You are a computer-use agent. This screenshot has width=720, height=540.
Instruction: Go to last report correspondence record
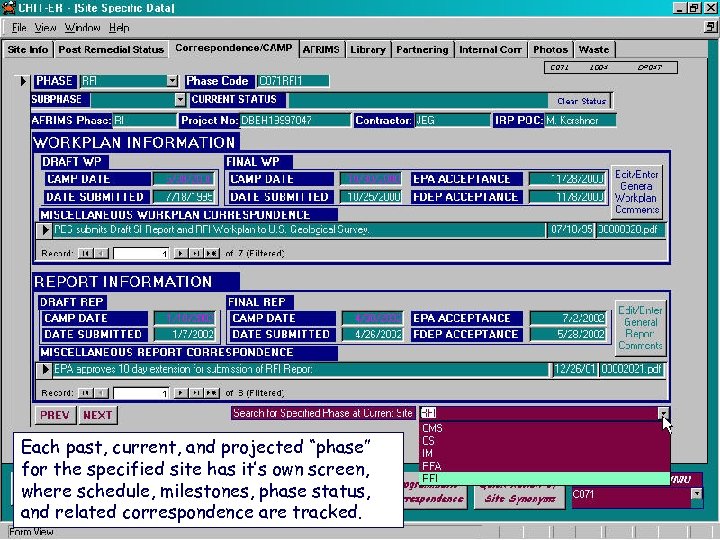pyautogui.click(x=196, y=393)
